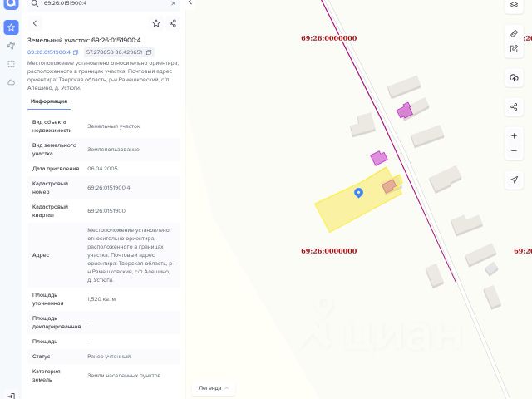Zoom out the map with minus
The width and height of the screenshot is (532, 399).
pos(514,150)
